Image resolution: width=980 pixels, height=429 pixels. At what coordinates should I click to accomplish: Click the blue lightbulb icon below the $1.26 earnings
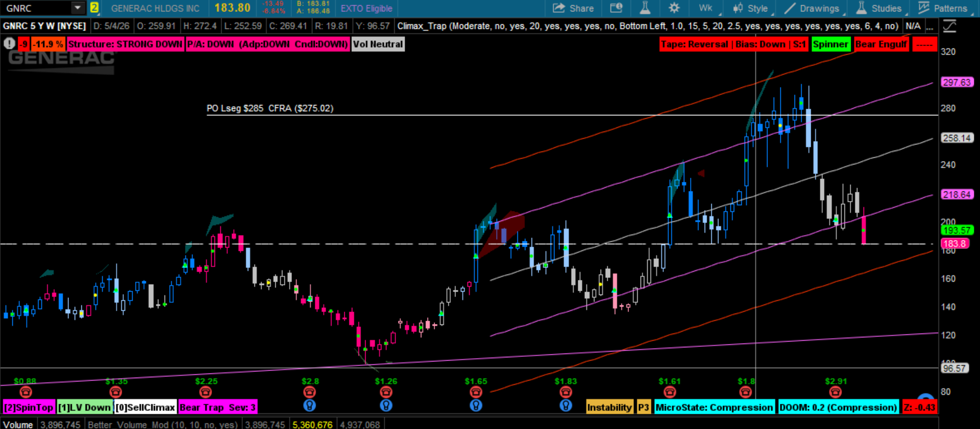(386, 405)
